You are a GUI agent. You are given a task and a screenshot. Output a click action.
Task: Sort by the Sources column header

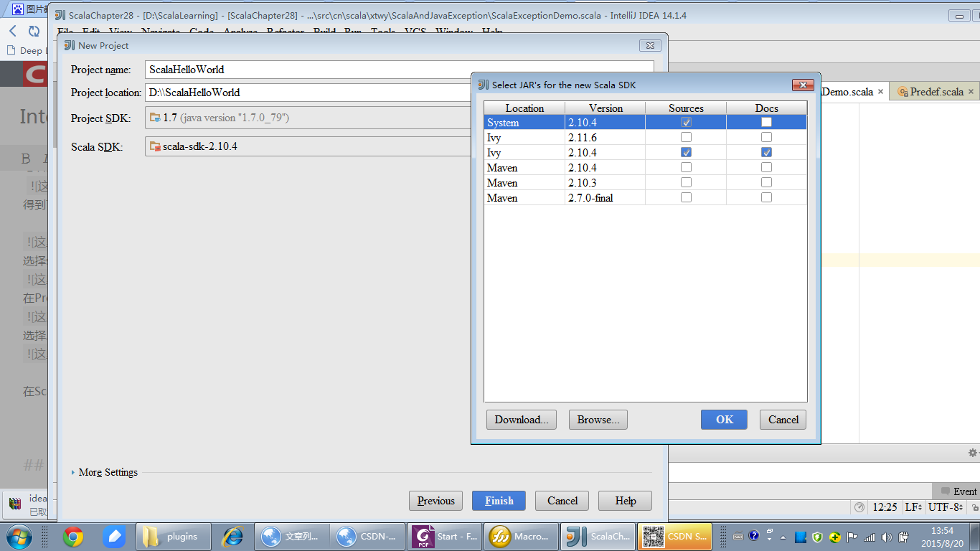click(x=686, y=108)
